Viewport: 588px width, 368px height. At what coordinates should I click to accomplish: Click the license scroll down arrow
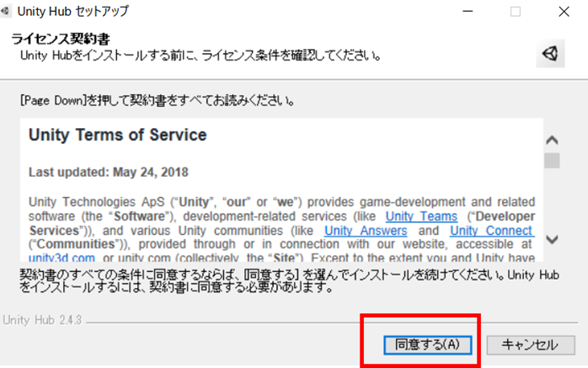[552, 239]
